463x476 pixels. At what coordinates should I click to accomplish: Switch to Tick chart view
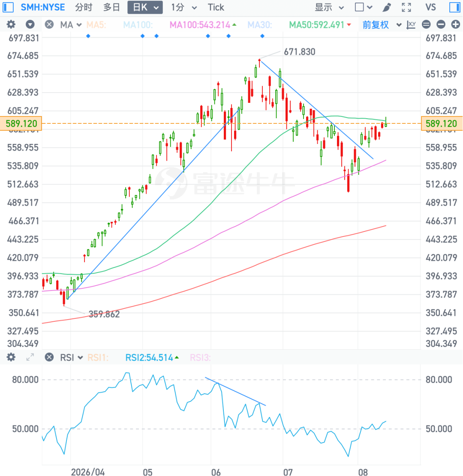[216, 7]
